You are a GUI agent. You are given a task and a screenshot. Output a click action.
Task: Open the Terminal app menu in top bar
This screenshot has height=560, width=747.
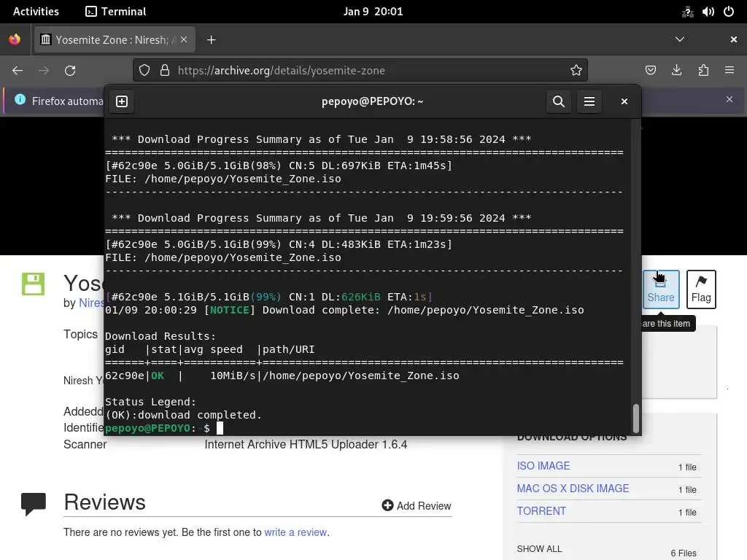tap(116, 12)
